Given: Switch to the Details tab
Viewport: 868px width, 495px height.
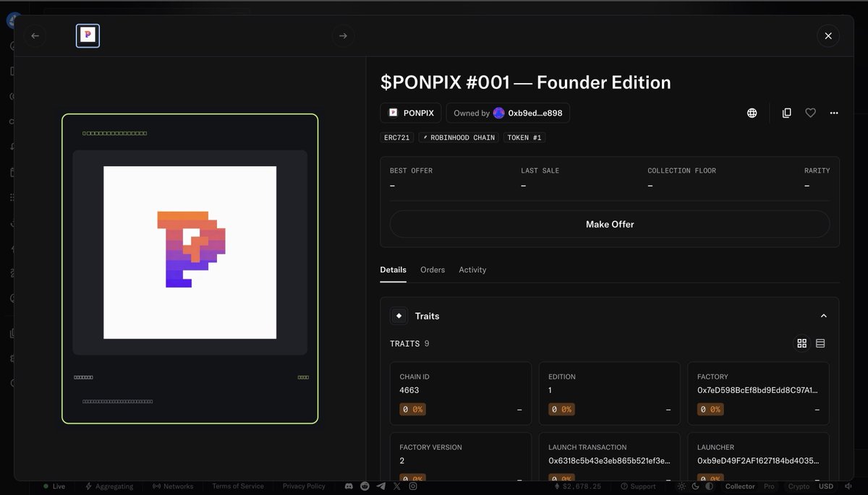Looking at the screenshot, I should click(393, 270).
